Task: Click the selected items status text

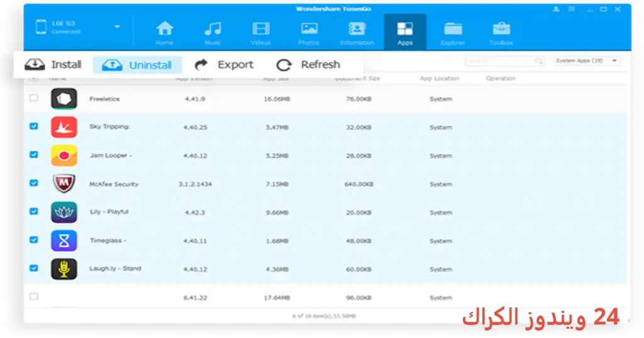Action: [x=324, y=316]
